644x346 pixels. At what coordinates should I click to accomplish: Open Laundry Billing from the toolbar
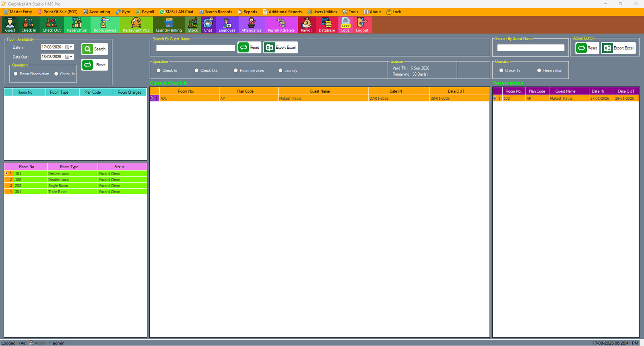169,25
